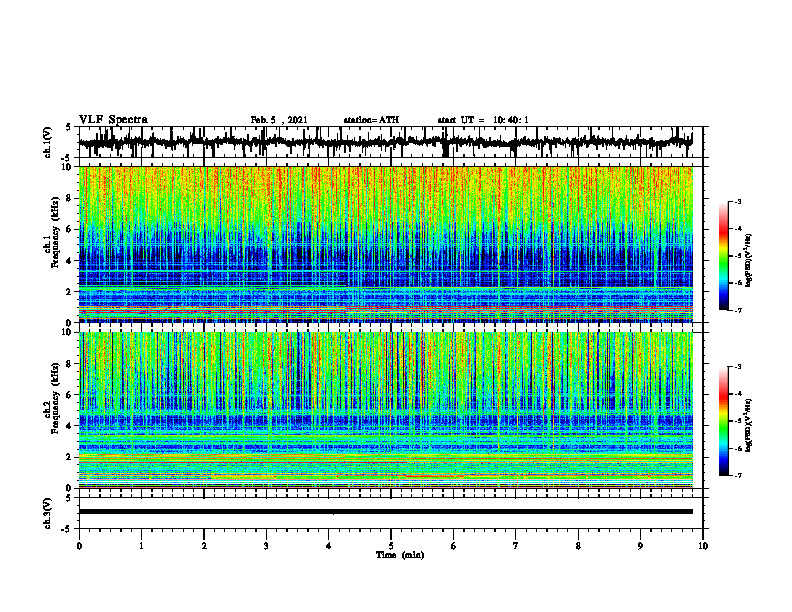Click the ch.3 flat black voltage trace
This screenshot has height=612, width=792.
pyautogui.click(x=385, y=512)
